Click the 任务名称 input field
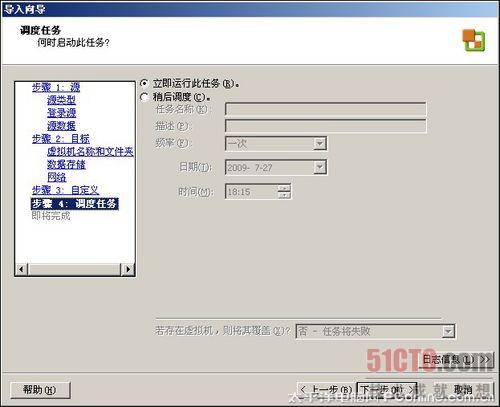The width and height of the screenshot is (500, 407). 326,109
